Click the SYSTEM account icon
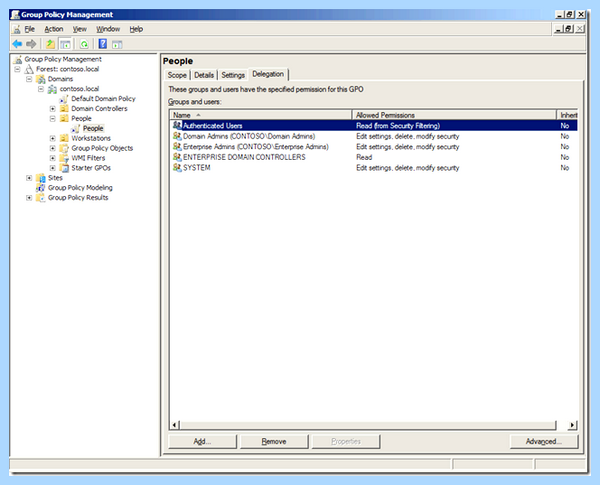 coord(177,168)
